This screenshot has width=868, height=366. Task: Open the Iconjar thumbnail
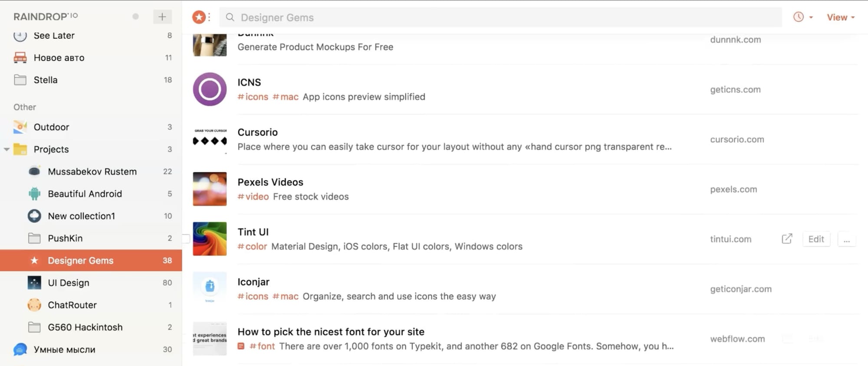click(x=210, y=289)
